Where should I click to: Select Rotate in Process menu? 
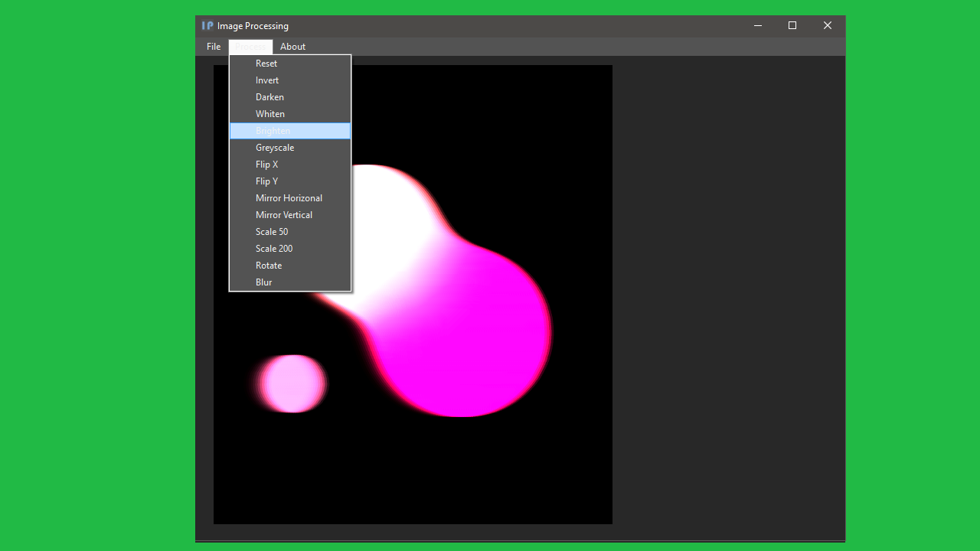pyautogui.click(x=290, y=266)
